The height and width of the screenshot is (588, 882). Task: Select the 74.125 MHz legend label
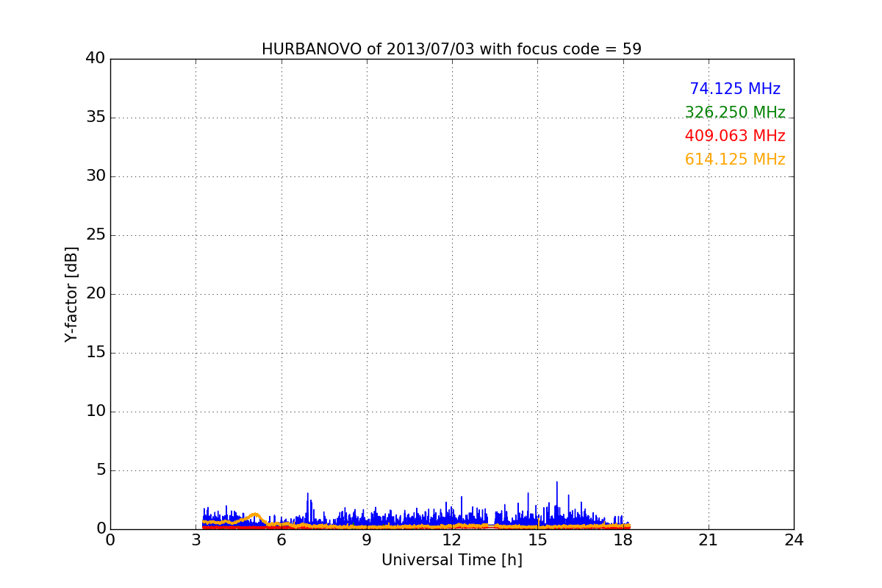tap(735, 89)
